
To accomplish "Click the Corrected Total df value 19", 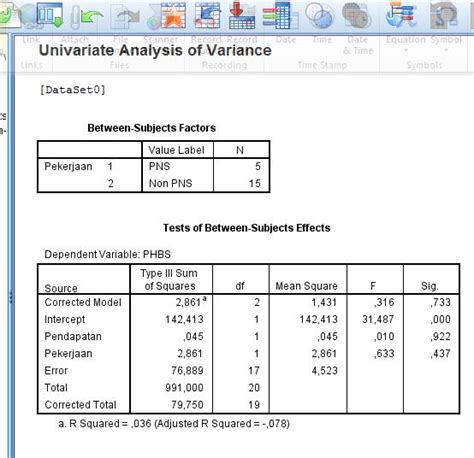I will tap(254, 405).
